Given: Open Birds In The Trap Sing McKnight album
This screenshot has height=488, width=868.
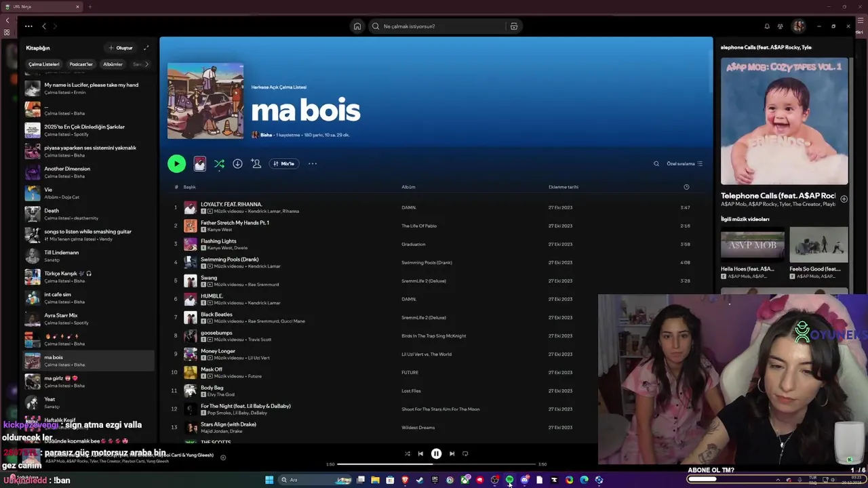Looking at the screenshot, I should 433,335.
